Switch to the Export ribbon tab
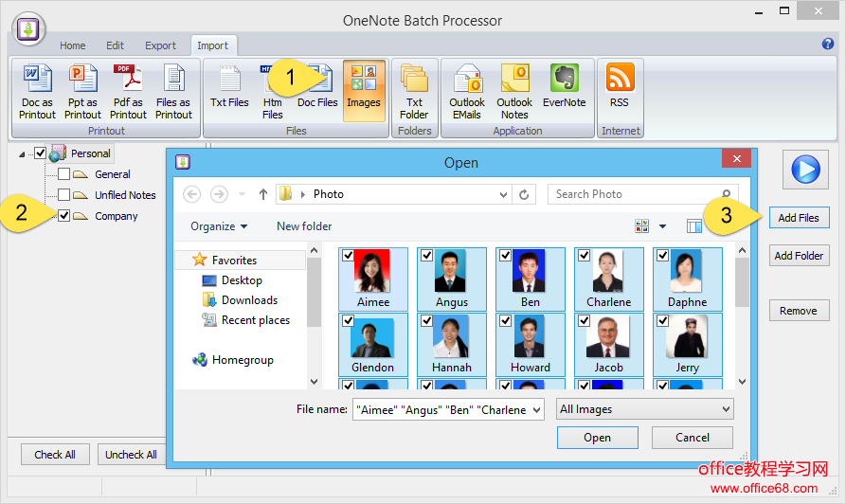Viewport: 846px width, 504px height. tap(160, 45)
